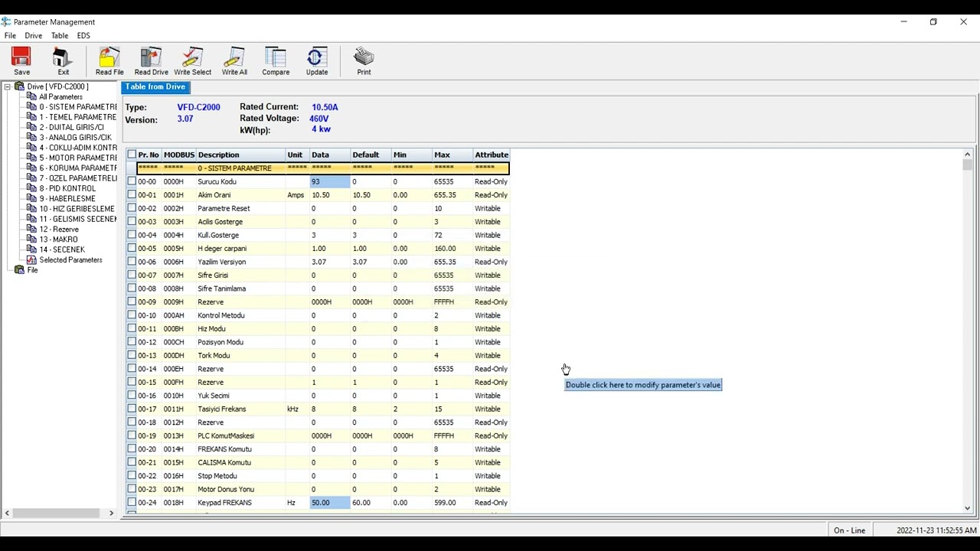This screenshot has width=980, height=551.
Task: Click the Data column header
Action: click(x=330, y=155)
